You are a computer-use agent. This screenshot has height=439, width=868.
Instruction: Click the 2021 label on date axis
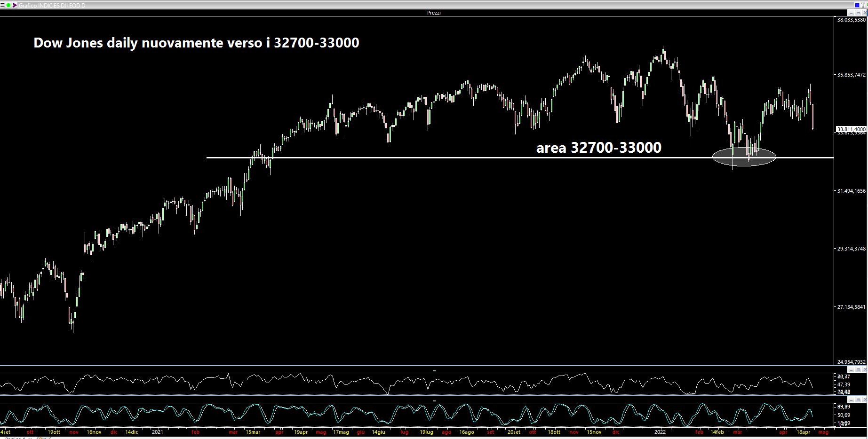(x=158, y=432)
